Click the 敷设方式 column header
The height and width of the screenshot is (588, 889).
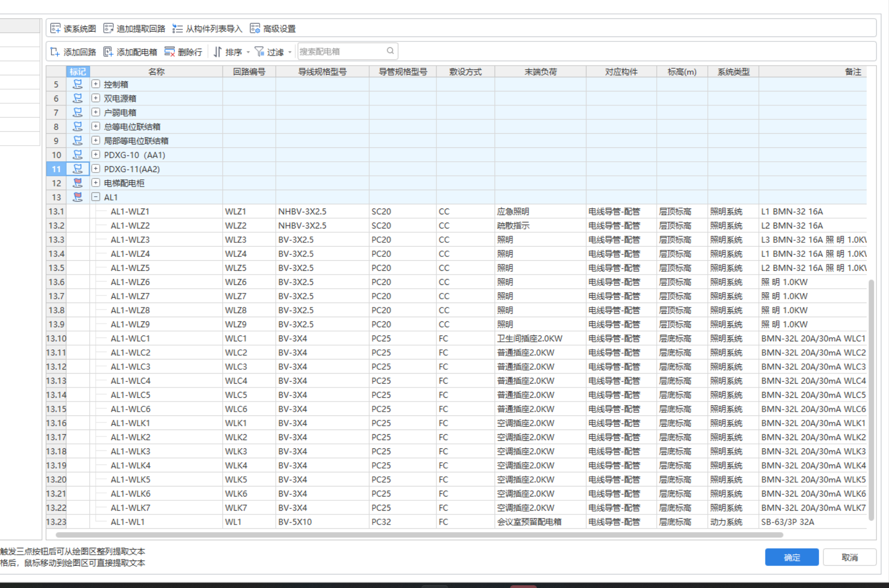pyautogui.click(x=465, y=71)
